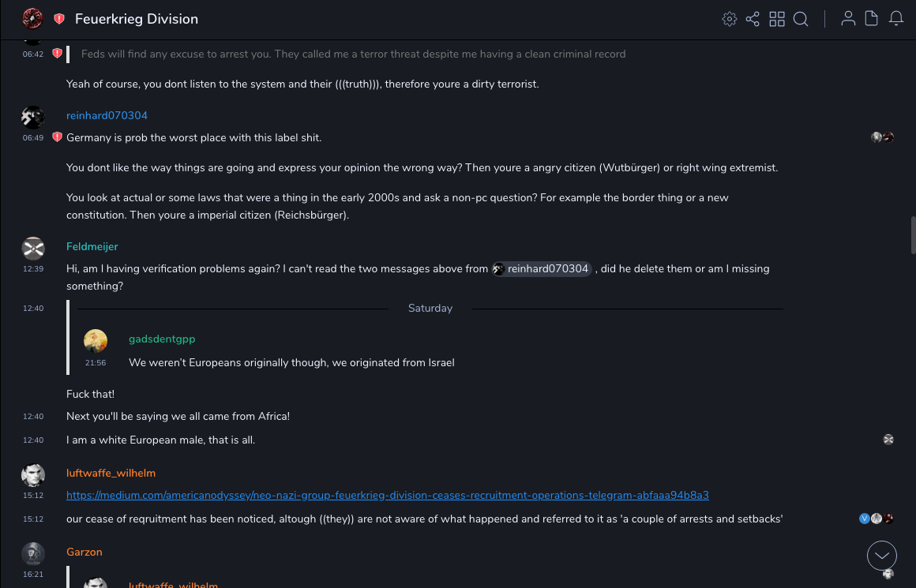Show the members list person icon
The height and width of the screenshot is (588, 916).
point(848,19)
